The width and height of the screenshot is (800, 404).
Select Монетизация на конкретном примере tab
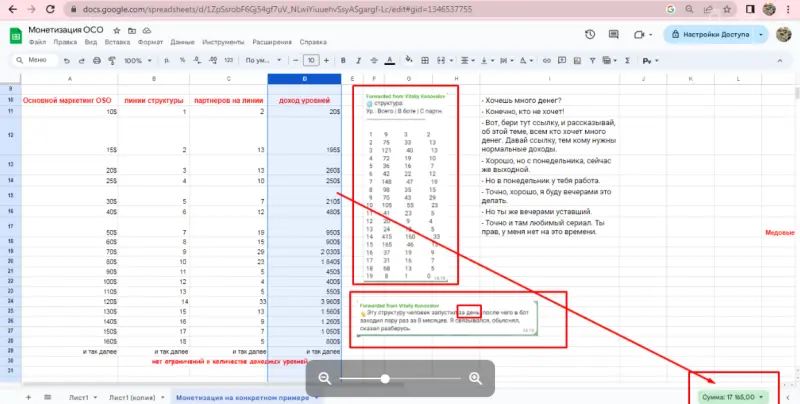tap(243, 397)
